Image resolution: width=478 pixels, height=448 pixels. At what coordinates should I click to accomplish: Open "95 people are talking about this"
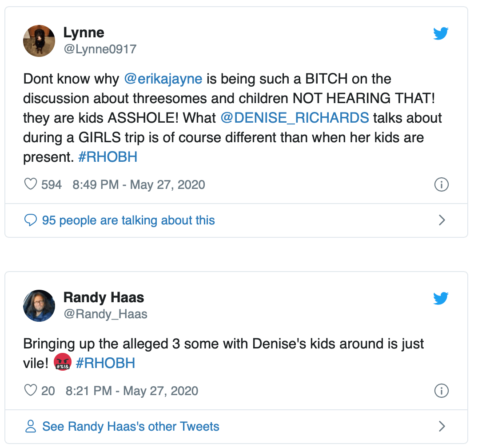point(128,220)
